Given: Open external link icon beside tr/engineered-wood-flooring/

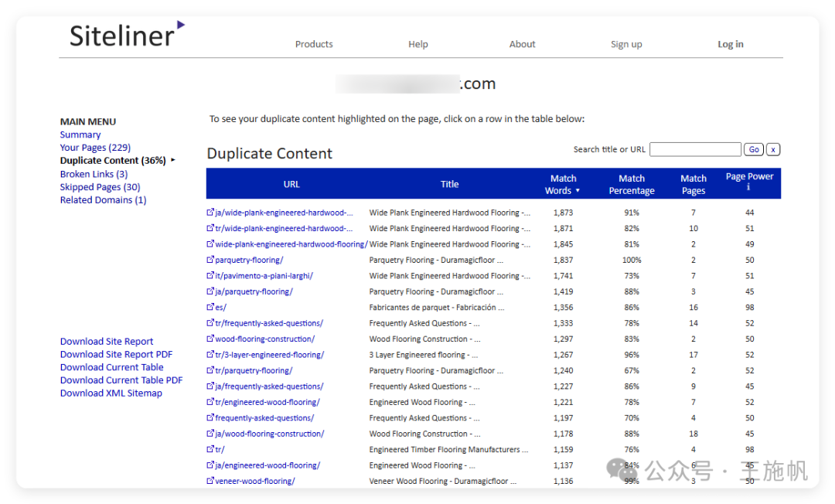Looking at the screenshot, I should click(210, 401).
